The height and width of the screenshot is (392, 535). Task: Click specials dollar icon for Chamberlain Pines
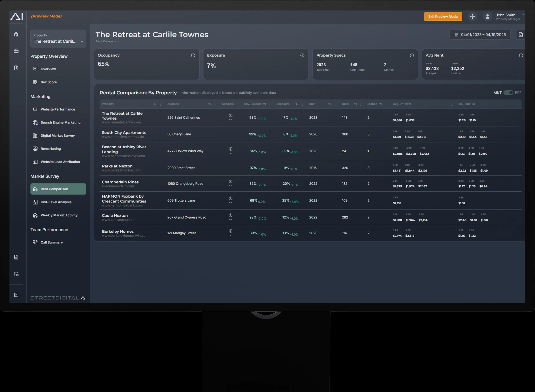click(x=230, y=182)
